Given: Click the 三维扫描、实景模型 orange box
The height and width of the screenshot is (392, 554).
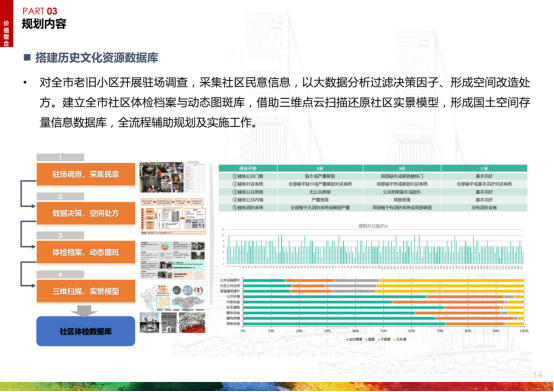Looking at the screenshot, I should [86, 291].
